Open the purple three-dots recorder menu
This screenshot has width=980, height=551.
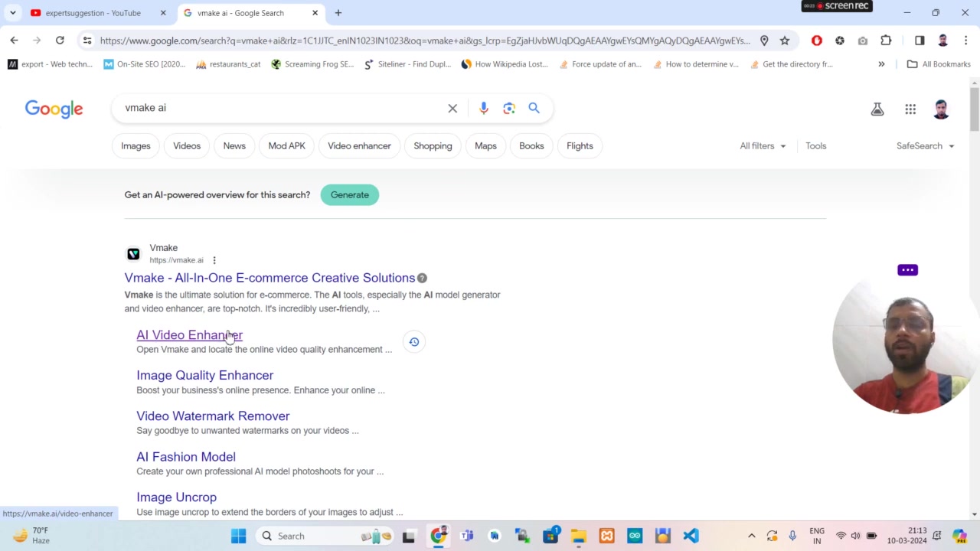(907, 270)
